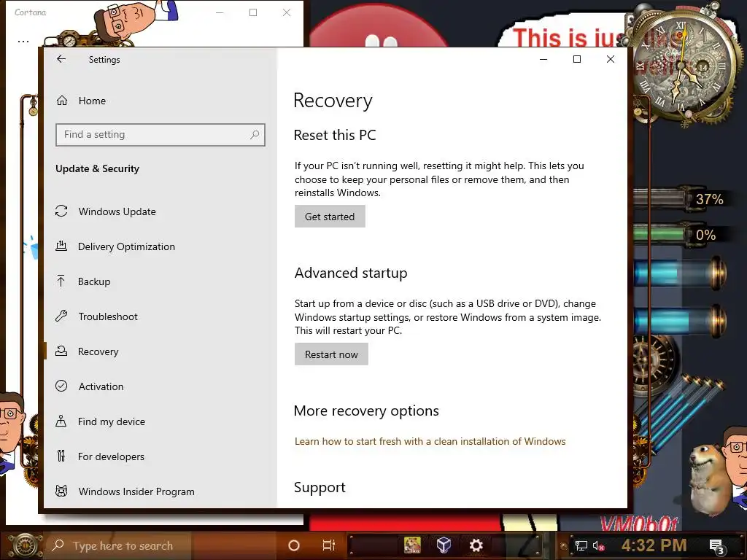
Task: Open the VirtualBox cube icon on taskbar
Action: click(x=444, y=545)
